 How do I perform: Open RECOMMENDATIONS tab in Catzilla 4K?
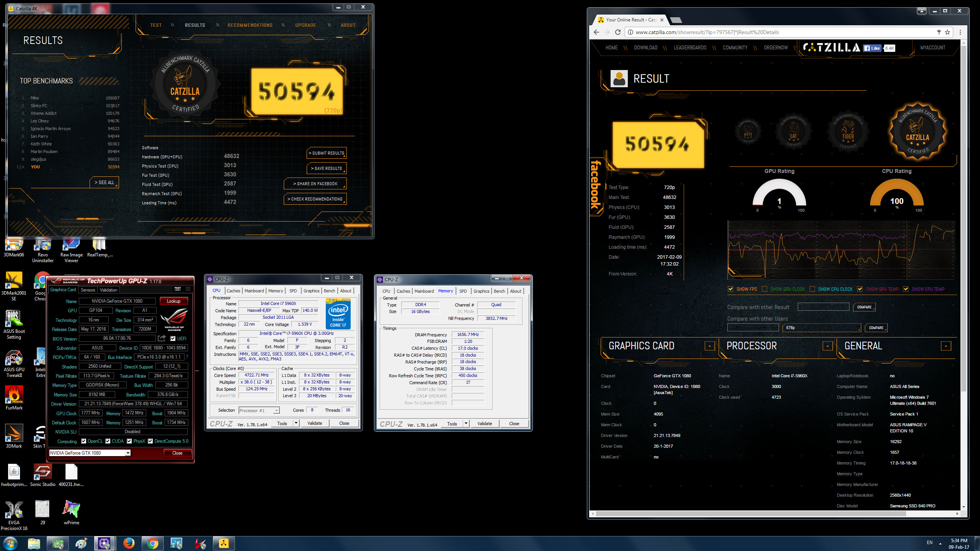click(250, 25)
